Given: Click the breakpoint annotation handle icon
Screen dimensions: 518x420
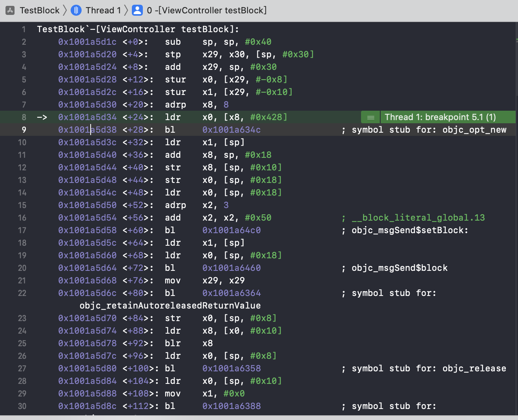Looking at the screenshot, I should tap(370, 117).
